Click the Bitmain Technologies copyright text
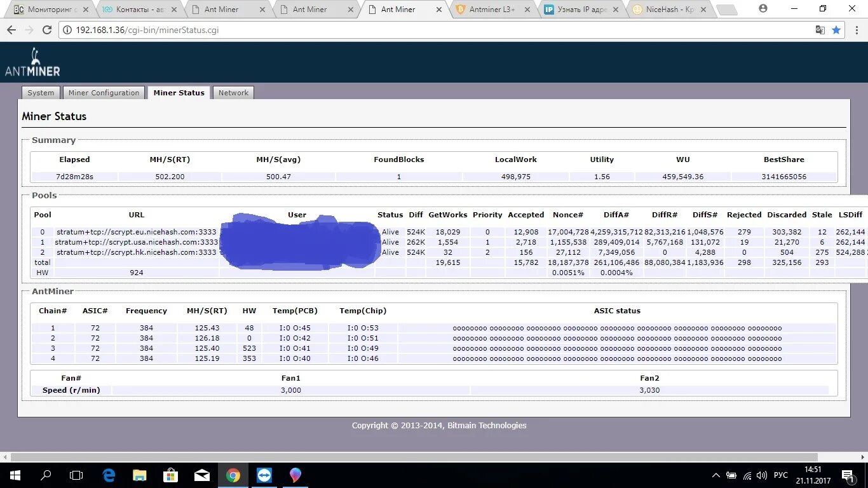868x488 pixels. 439,425
